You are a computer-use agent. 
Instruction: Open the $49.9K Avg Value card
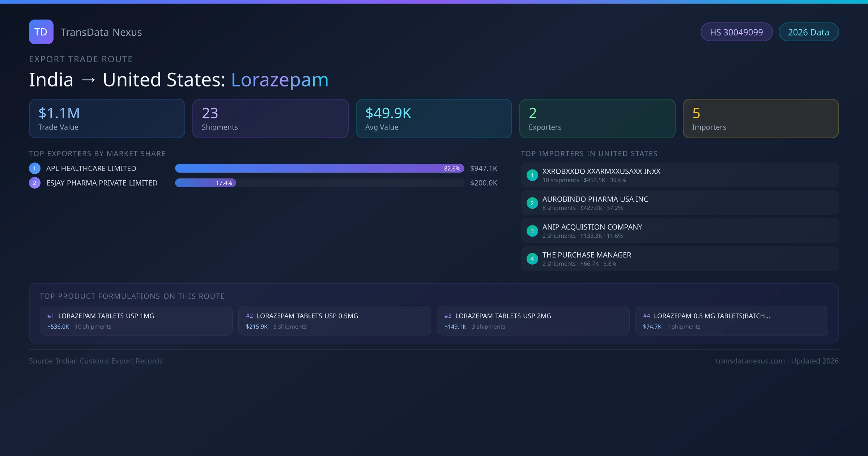(434, 119)
